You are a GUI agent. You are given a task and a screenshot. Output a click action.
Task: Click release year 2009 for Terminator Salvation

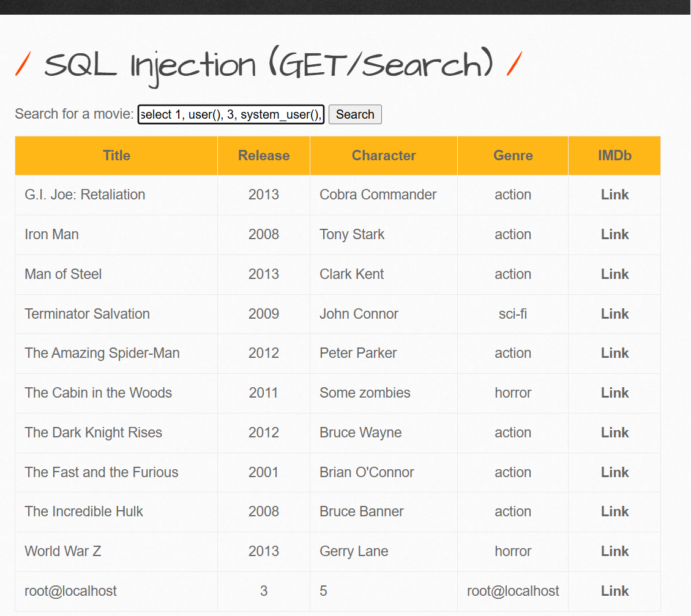pyautogui.click(x=264, y=313)
